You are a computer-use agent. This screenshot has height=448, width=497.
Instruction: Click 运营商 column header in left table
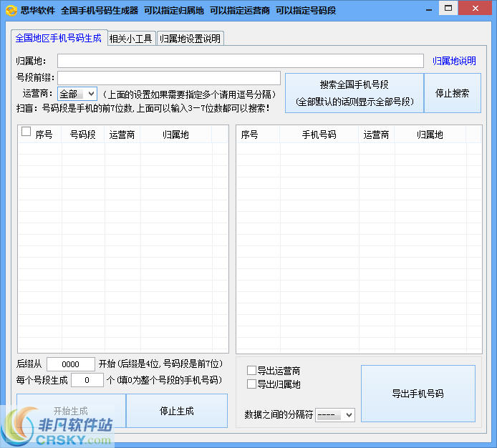click(122, 135)
